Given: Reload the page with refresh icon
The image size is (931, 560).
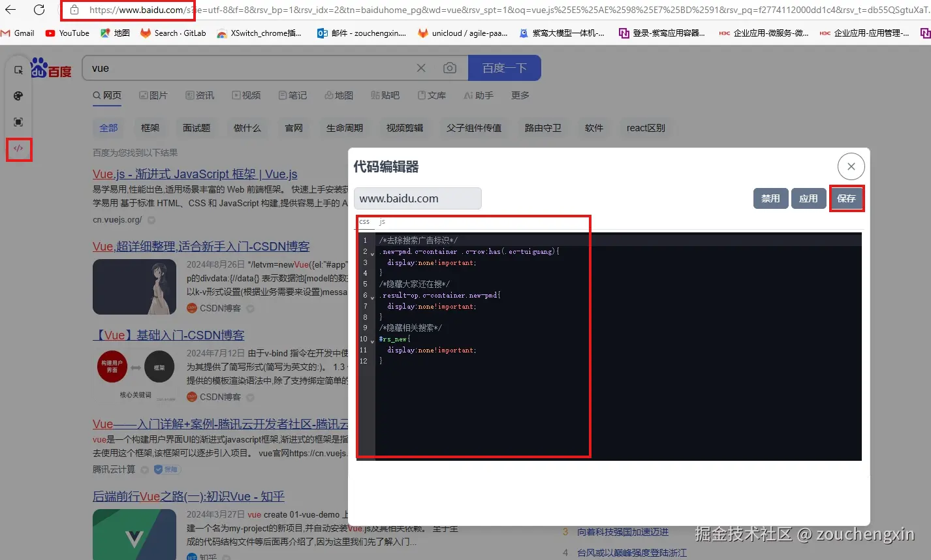Looking at the screenshot, I should [39, 10].
